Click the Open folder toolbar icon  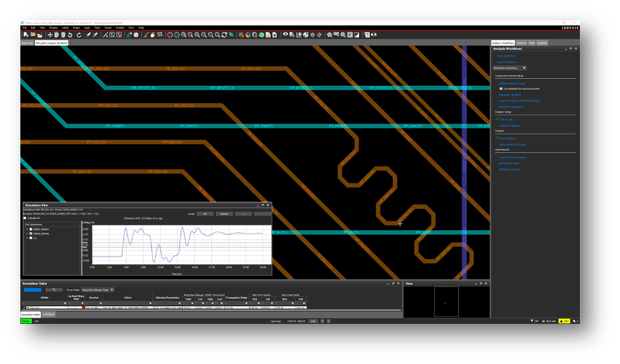coord(32,34)
